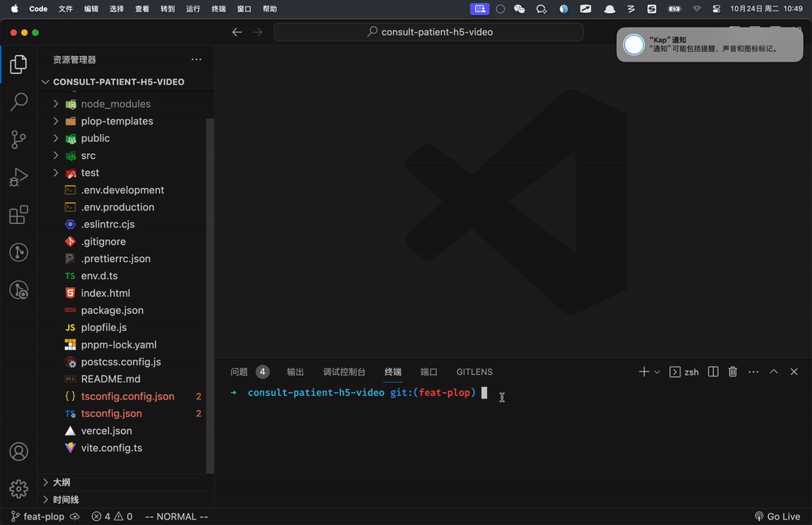Open the 终端 menu in menu bar

[x=218, y=9]
